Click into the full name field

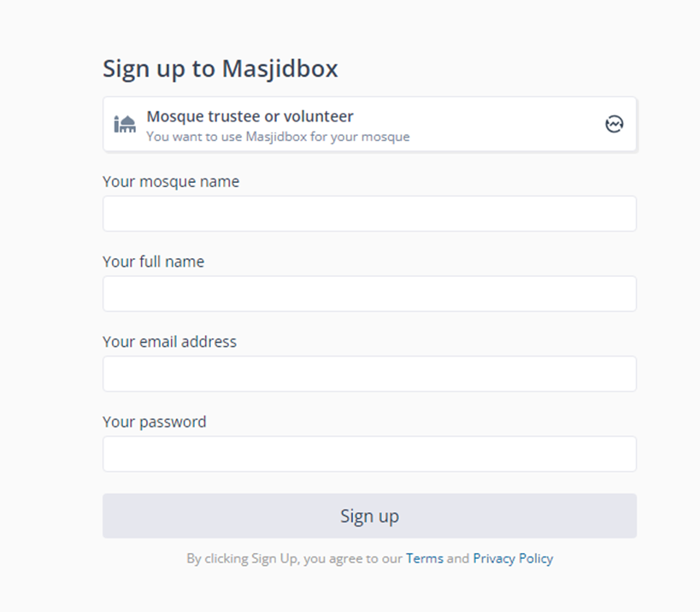click(369, 294)
